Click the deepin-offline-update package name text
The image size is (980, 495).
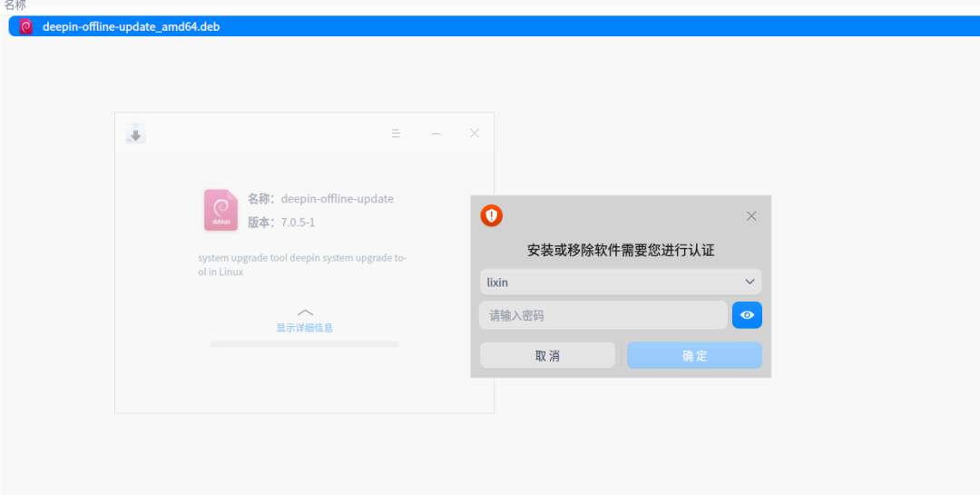click(x=337, y=199)
